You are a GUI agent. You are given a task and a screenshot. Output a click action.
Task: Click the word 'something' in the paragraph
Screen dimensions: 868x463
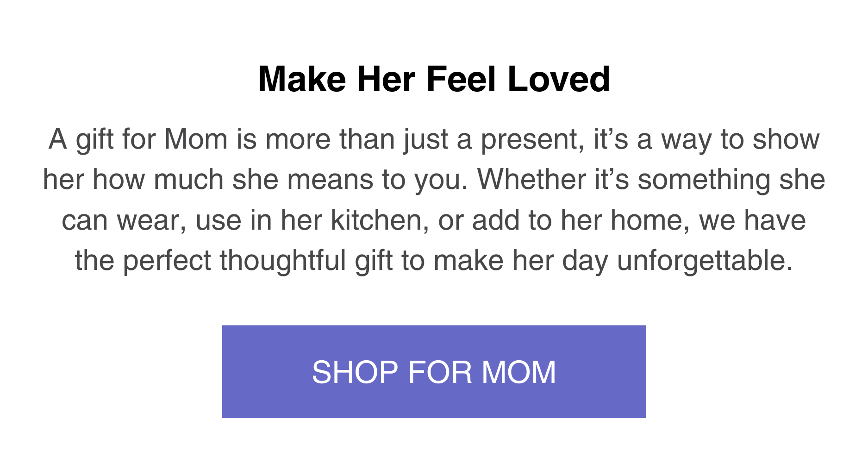coord(704,180)
